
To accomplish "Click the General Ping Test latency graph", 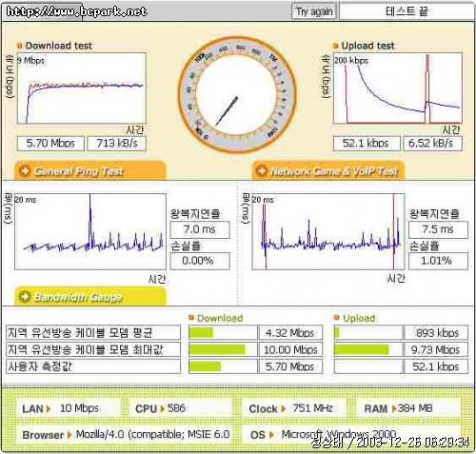I will [x=90, y=231].
